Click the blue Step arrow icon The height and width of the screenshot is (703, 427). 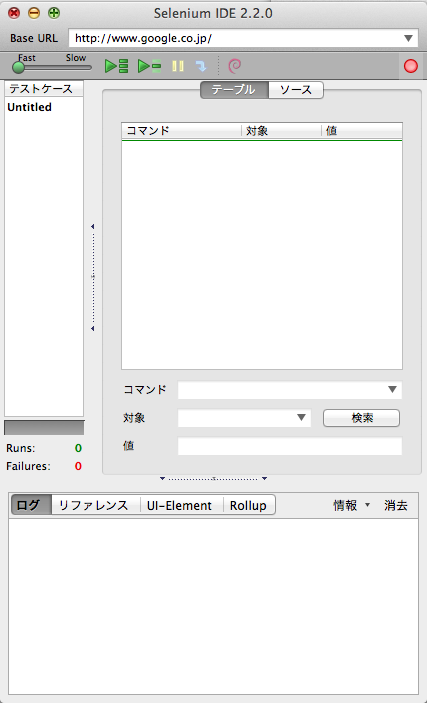click(201, 66)
